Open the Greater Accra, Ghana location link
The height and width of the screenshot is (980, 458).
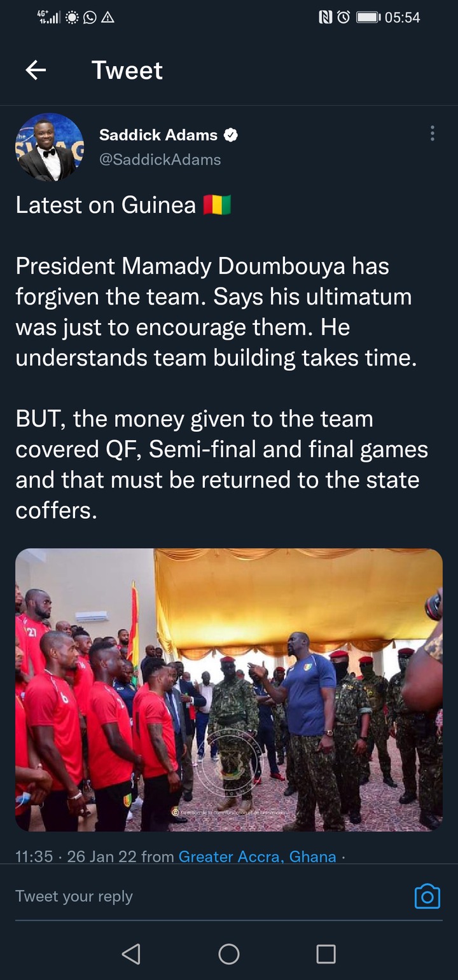pos(258,857)
